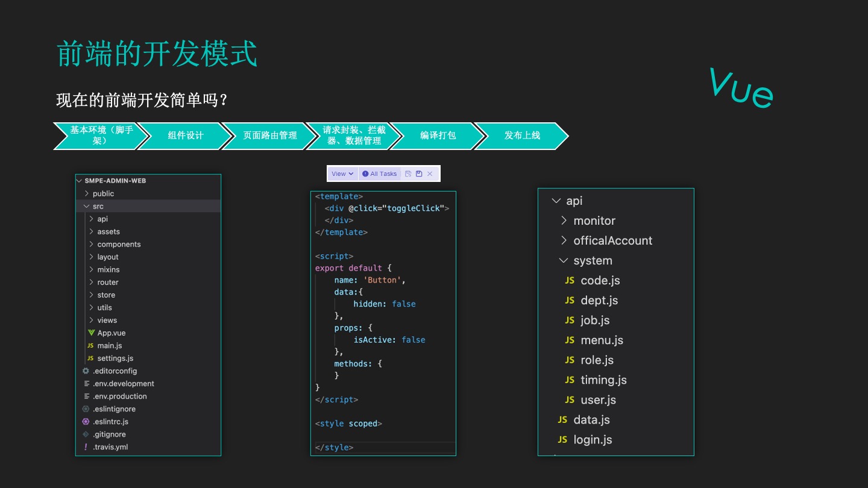The image size is (868, 488).
Task: Collapse the SMPE-ADMIN-WEB root folder
Action: coord(80,180)
